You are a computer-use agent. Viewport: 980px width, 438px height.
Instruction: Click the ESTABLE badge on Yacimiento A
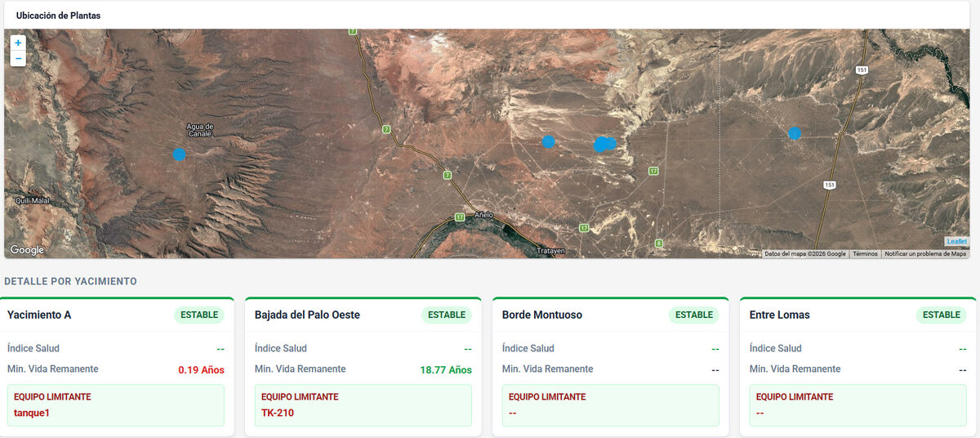click(199, 315)
